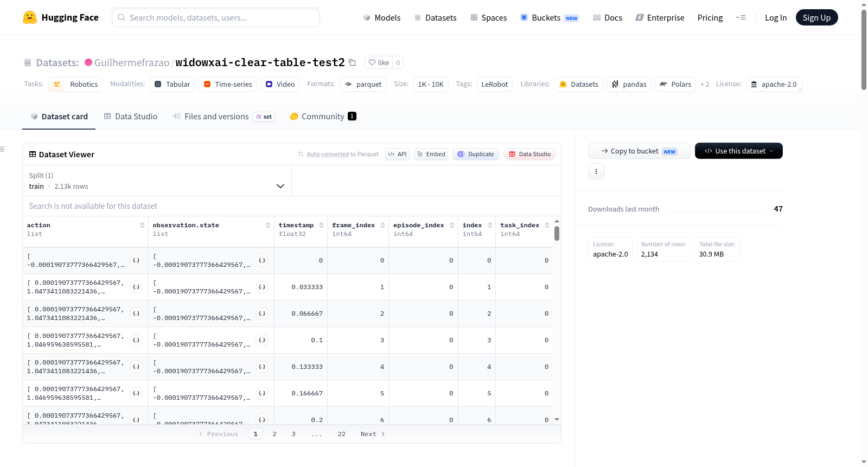Click the dataset table vertical scrollbar thumb
This screenshot has height=467, width=868.
click(x=557, y=233)
